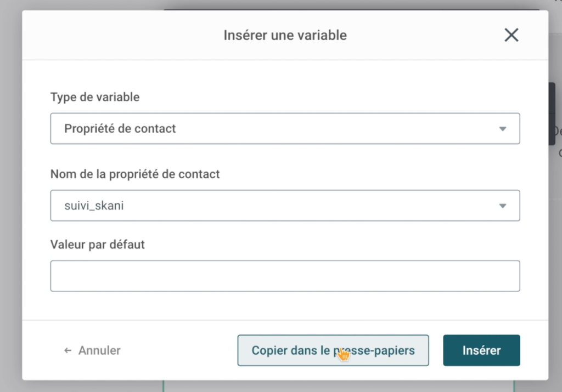Click the Nom de la propriété de contact label
Viewport: 562px width, 392px height.
pyautogui.click(x=135, y=174)
